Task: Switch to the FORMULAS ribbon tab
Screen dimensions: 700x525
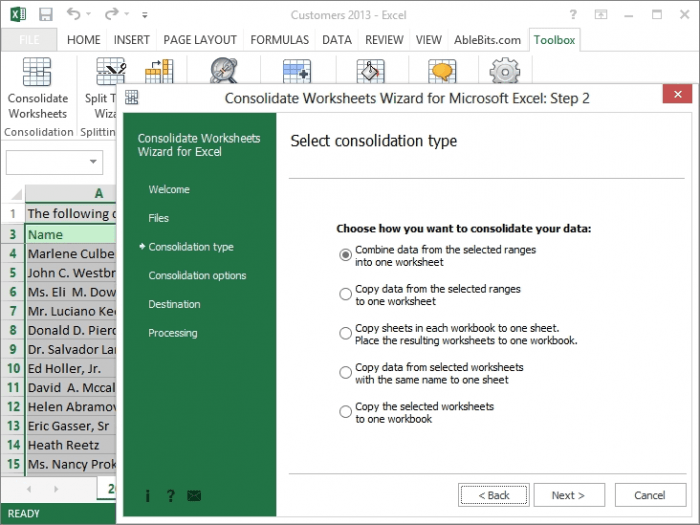Action: pyautogui.click(x=279, y=40)
